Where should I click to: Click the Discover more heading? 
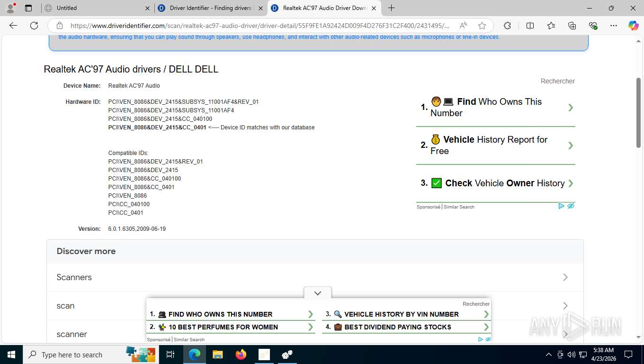tap(86, 251)
